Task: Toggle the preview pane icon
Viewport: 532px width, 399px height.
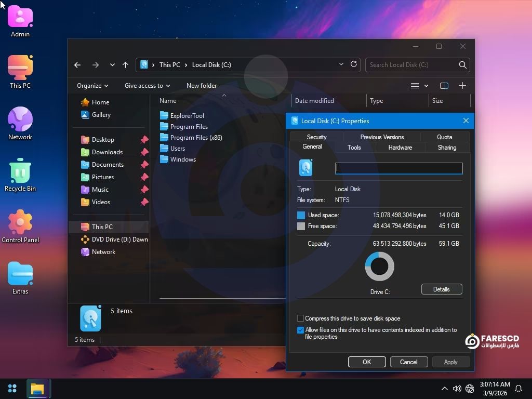Action: tap(444, 86)
